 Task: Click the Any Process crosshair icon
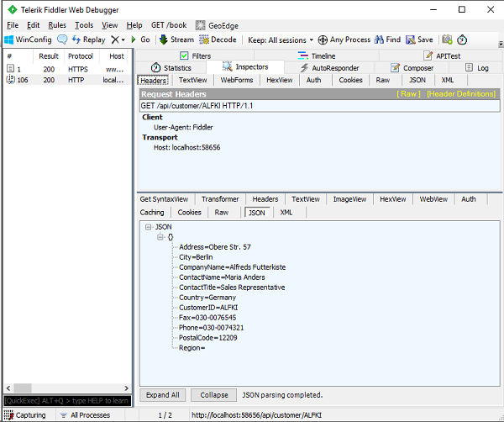coord(323,40)
